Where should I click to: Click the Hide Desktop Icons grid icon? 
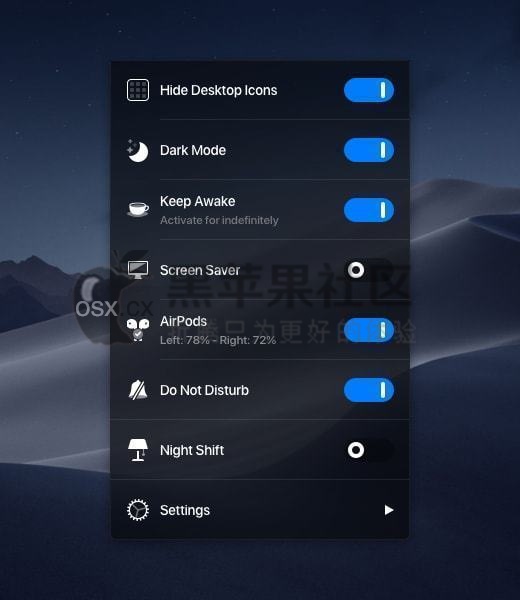point(138,90)
